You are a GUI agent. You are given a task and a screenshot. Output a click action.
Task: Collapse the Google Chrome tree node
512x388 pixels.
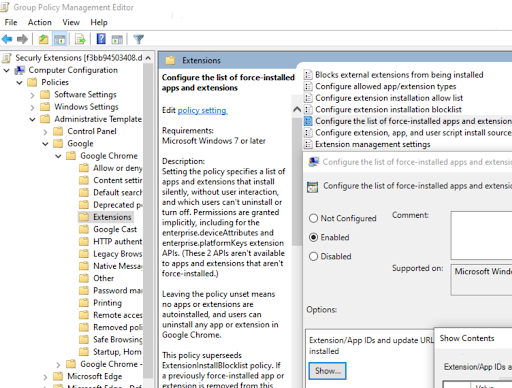(x=58, y=156)
